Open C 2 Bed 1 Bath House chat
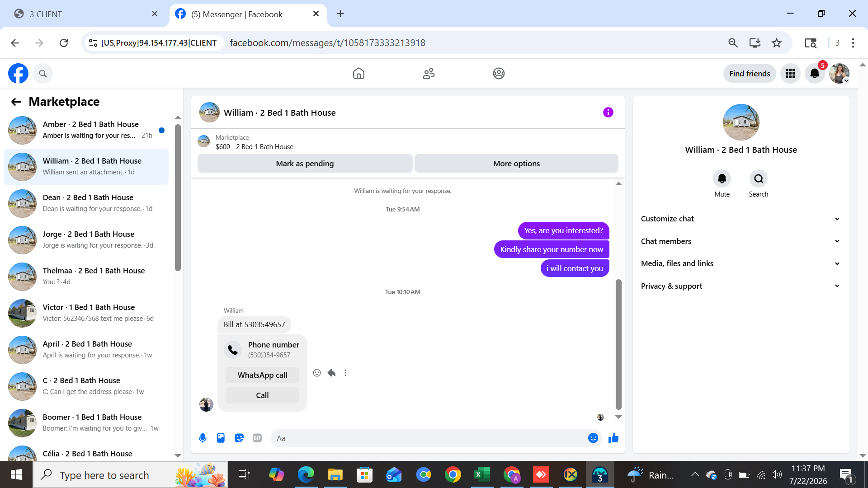This screenshot has width=868, height=488. [x=86, y=386]
